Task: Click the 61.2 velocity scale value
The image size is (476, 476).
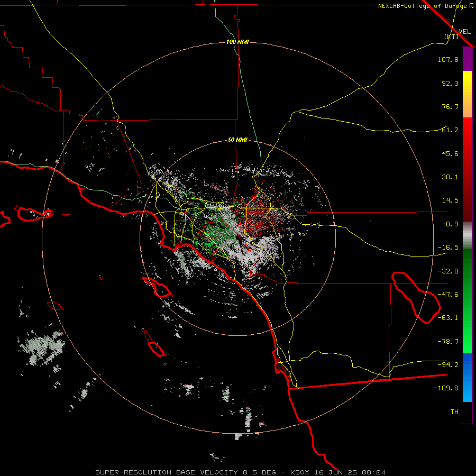Action: point(450,130)
